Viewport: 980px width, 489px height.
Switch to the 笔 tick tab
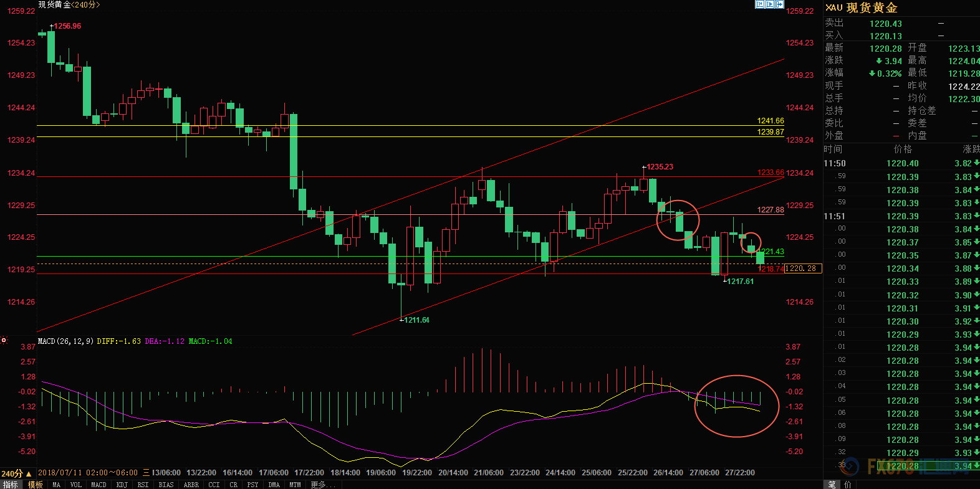(832, 485)
